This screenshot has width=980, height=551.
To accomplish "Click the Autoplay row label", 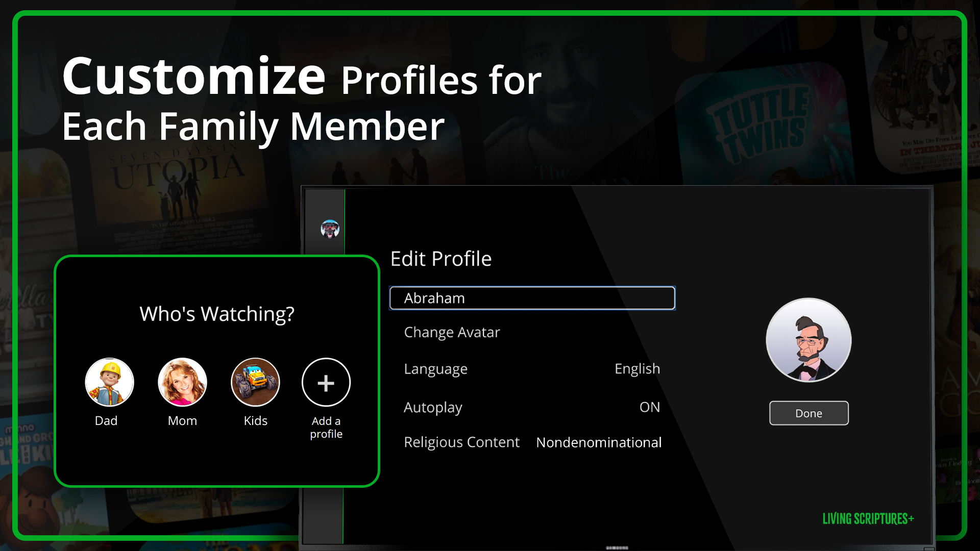I will pos(433,407).
